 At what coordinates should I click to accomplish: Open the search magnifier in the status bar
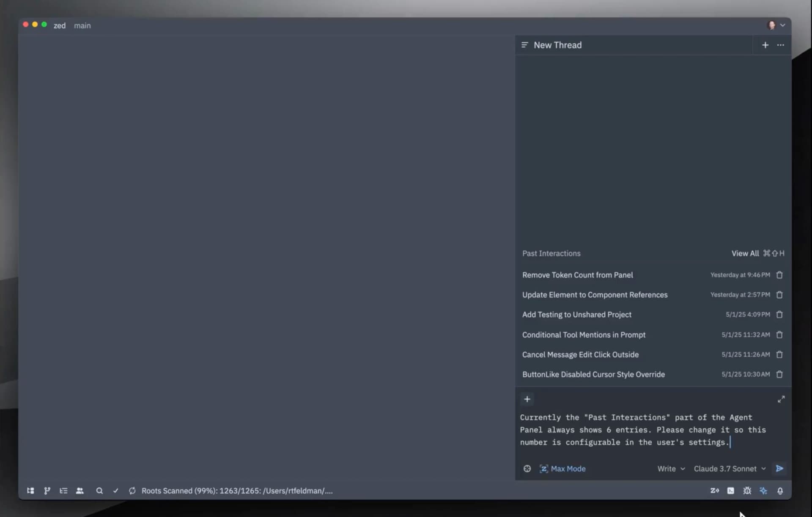pyautogui.click(x=99, y=491)
